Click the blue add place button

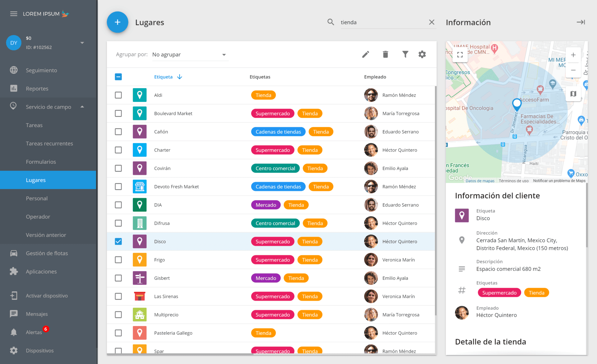point(118,22)
